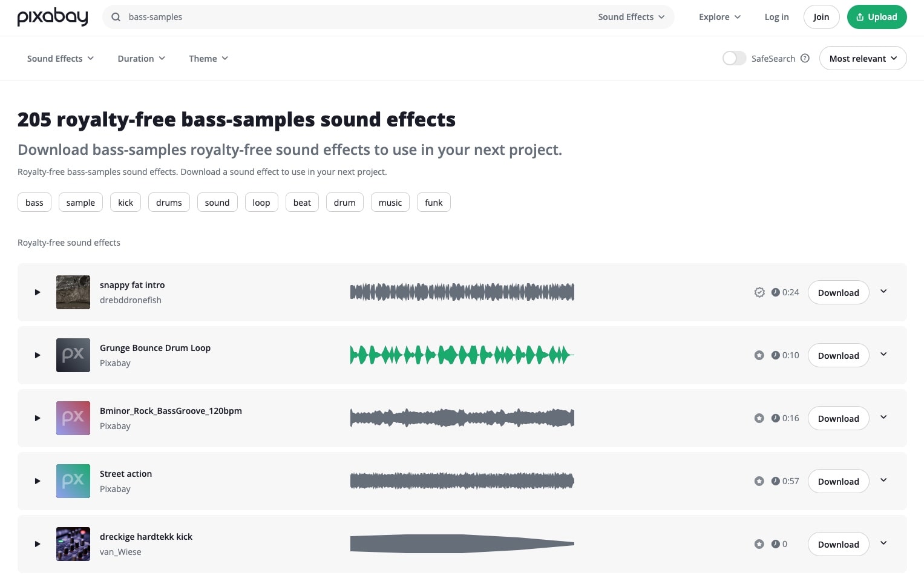This screenshot has width=924, height=587.
Task: Click the star badge next to "Street action"
Action: 759,481
